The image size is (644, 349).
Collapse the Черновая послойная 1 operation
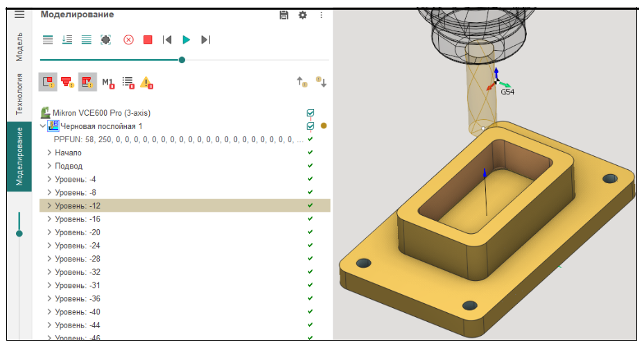pos(43,126)
